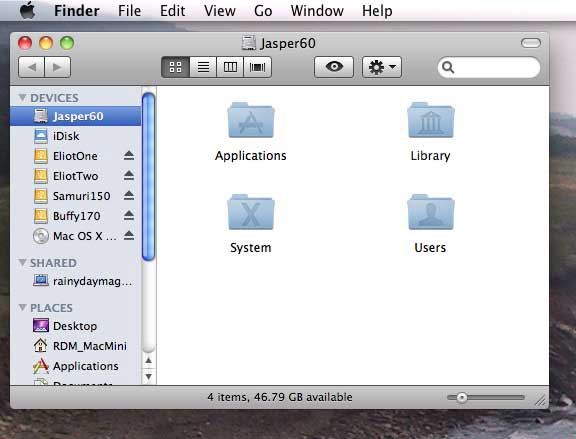Switch to column view

tap(230, 67)
